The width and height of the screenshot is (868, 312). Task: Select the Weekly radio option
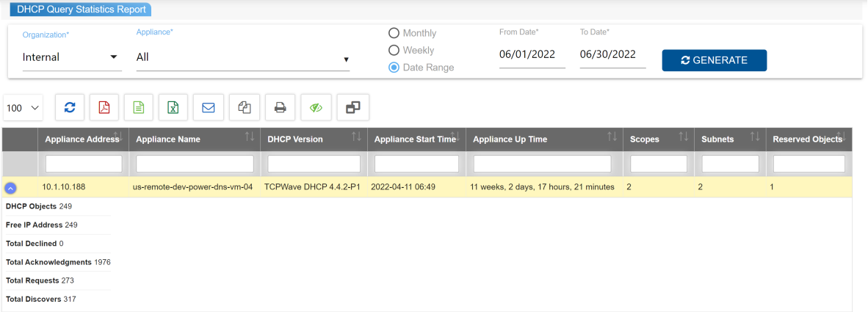point(394,50)
